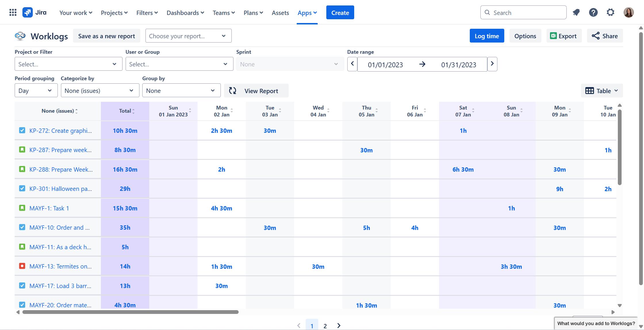The image size is (644, 330).
Task: Click the Create button
Action: [340, 12]
